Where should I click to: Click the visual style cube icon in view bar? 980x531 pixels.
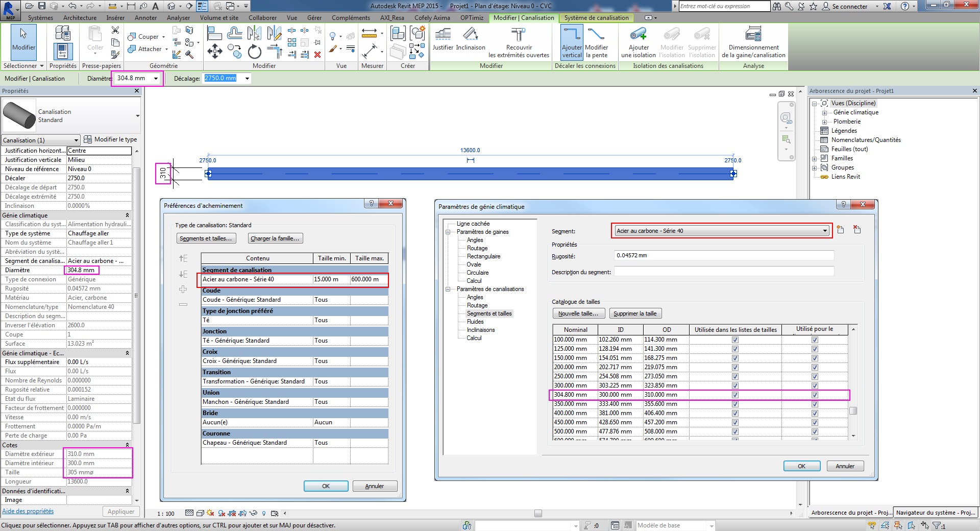click(x=200, y=513)
